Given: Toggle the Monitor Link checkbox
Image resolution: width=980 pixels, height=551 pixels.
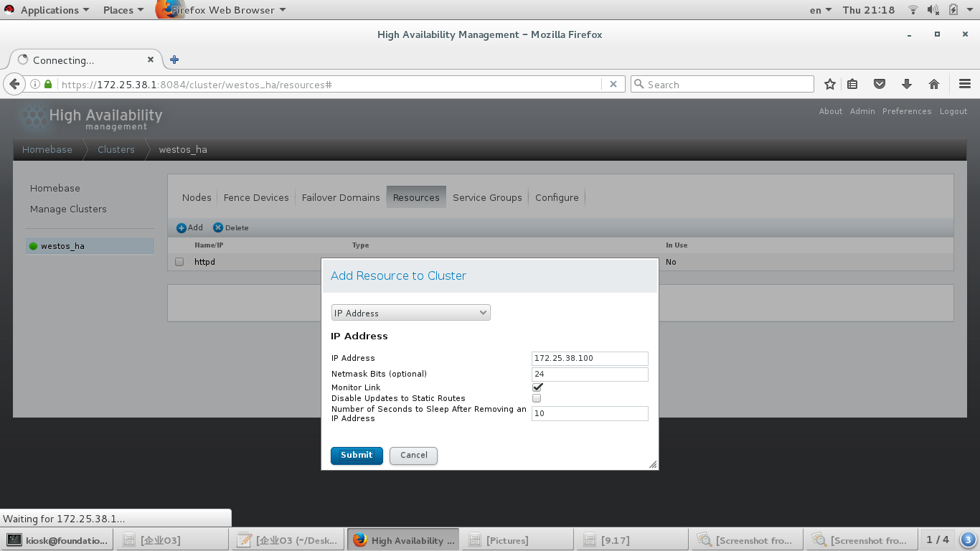Looking at the screenshot, I should coord(537,387).
